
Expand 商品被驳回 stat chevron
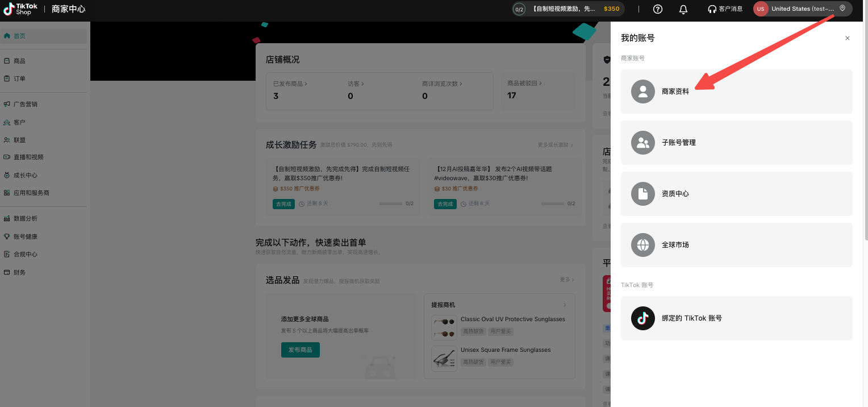540,83
